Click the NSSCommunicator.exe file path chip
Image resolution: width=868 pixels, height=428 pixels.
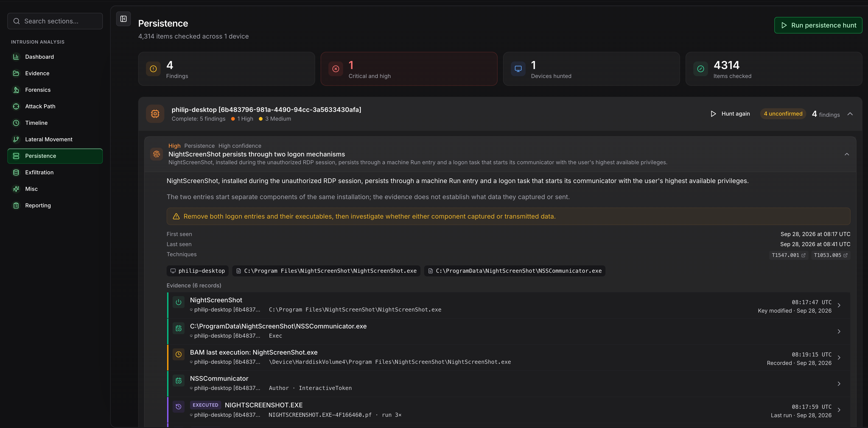[515, 271]
